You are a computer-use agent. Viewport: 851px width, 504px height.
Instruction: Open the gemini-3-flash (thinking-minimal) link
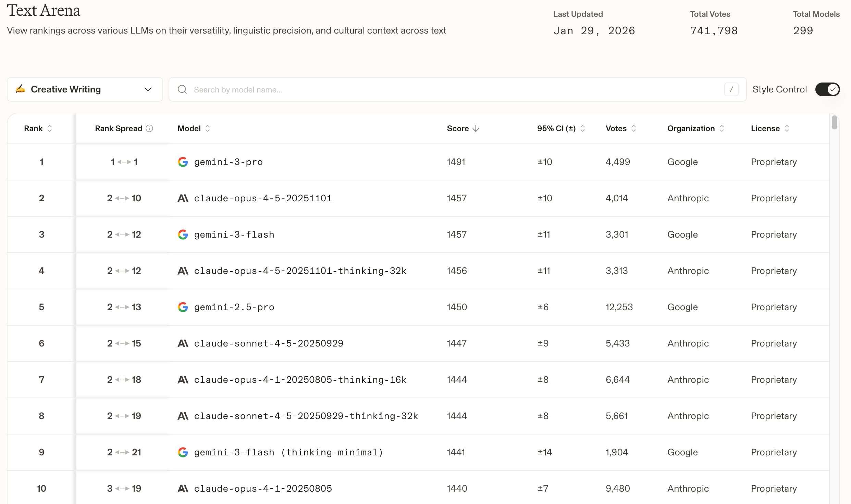[x=288, y=452]
